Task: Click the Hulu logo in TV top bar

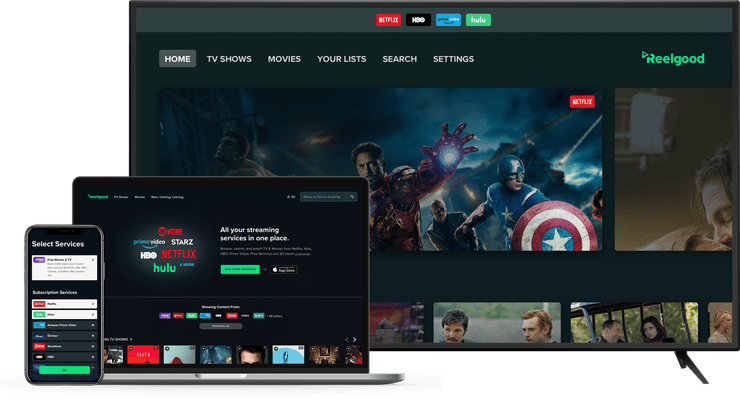Action: coord(478,20)
